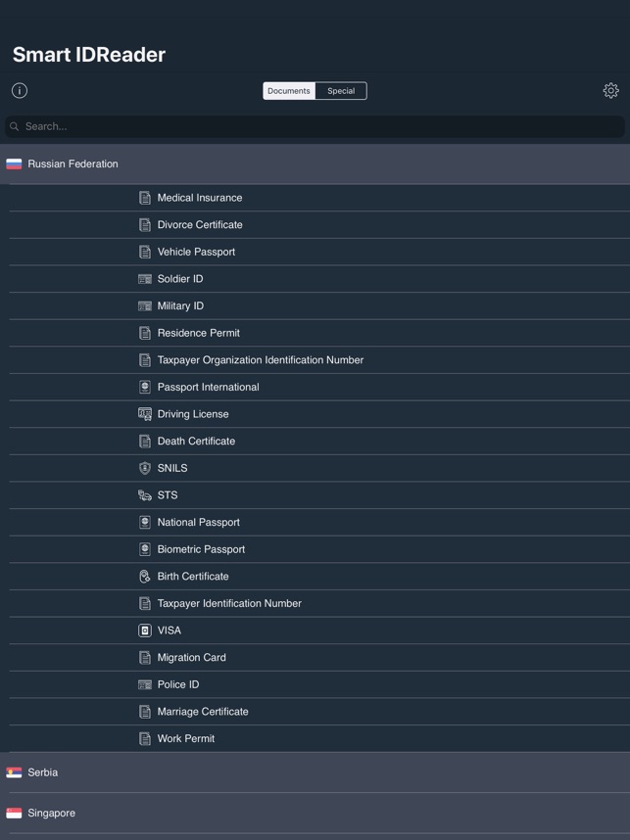
Task: Select Work Permit text
Action: [x=185, y=739]
